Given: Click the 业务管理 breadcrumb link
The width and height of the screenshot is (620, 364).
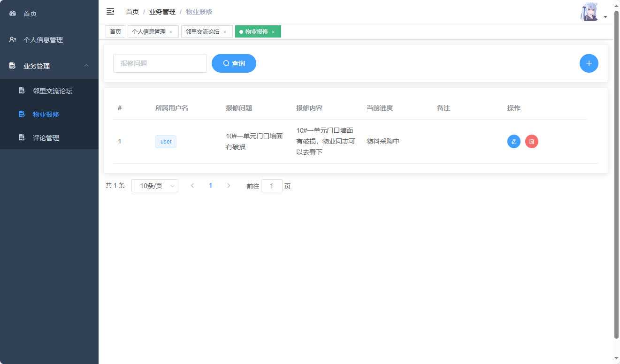Looking at the screenshot, I should [x=162, y=11].
